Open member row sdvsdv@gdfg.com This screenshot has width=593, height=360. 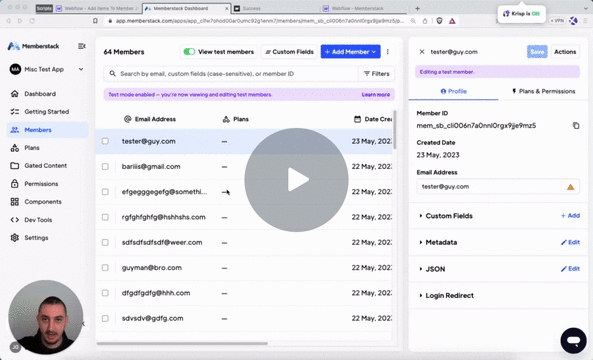244,318
